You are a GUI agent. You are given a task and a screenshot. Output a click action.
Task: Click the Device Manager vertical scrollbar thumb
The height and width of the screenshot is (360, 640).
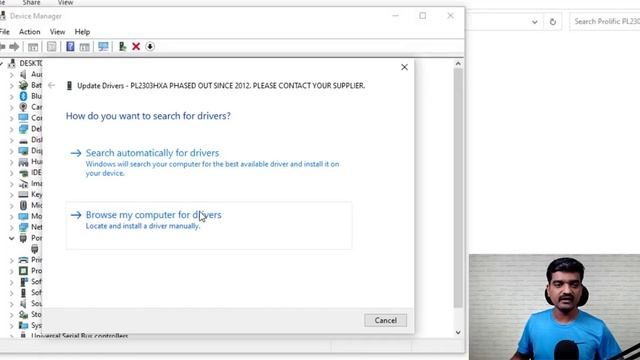tap(458, 188)
